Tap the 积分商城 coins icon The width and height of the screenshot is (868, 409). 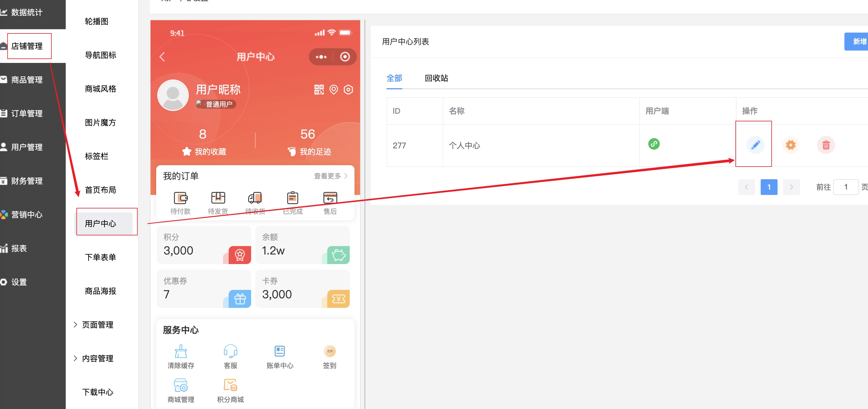point(230,385)
